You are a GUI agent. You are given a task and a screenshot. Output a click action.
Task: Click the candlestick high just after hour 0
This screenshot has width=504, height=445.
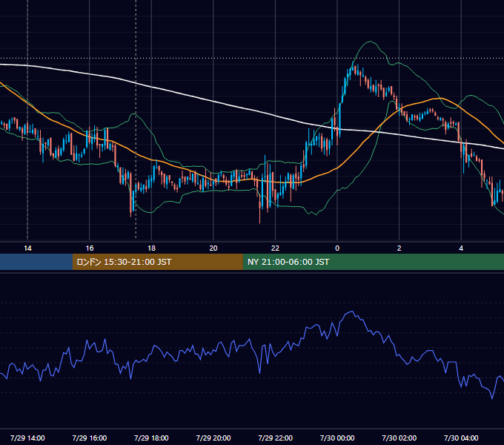point(353,66)
